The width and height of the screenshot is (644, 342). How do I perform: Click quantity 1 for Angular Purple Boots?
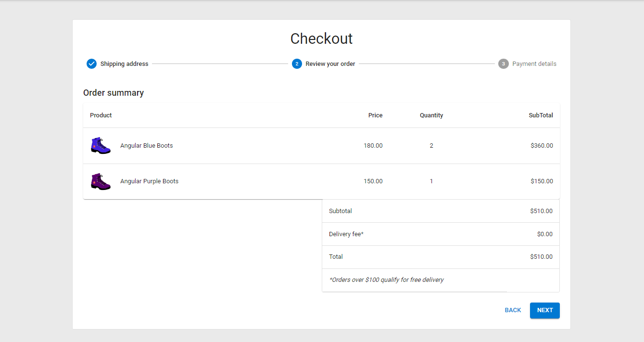click(x=431, y=181)
